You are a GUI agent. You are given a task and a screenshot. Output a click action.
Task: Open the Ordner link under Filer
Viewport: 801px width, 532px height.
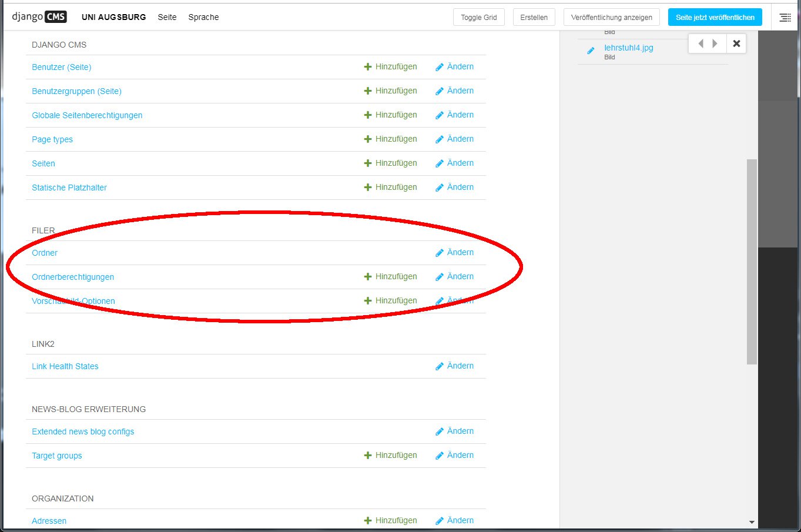tap(45, 253)
